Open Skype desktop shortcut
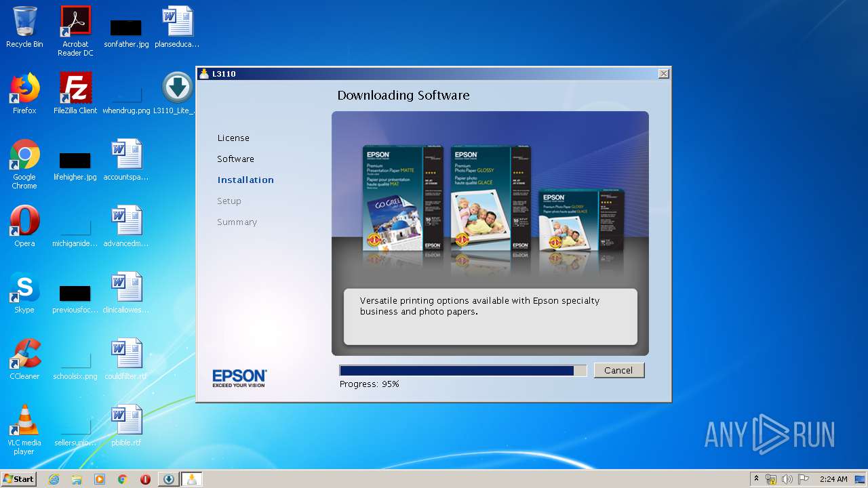Viewport: 868px width, 488px height. [24, 293]
